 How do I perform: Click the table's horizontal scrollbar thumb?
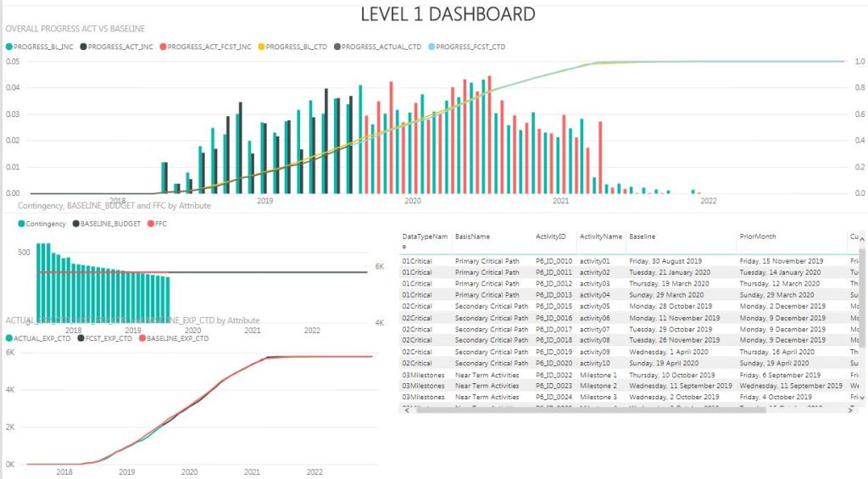(591, 409)
